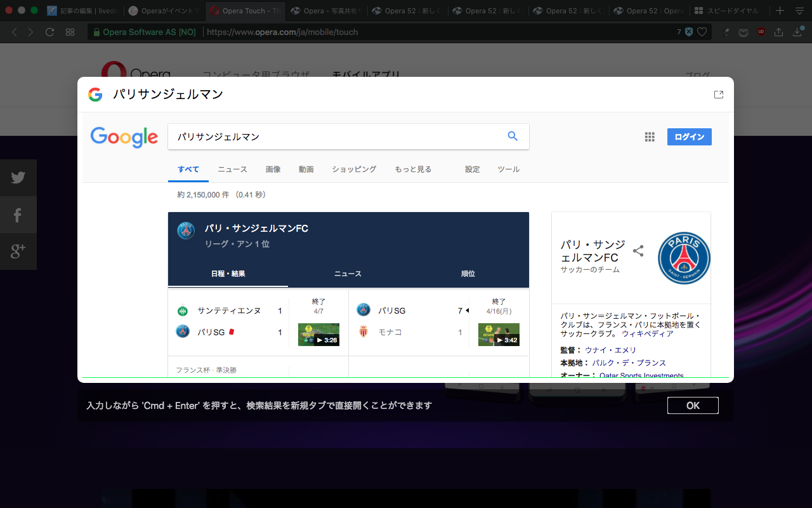The height and width of the screenshot is (508, 812).
Task: Bookmark page with the heart icon
Action: [702, 32]
